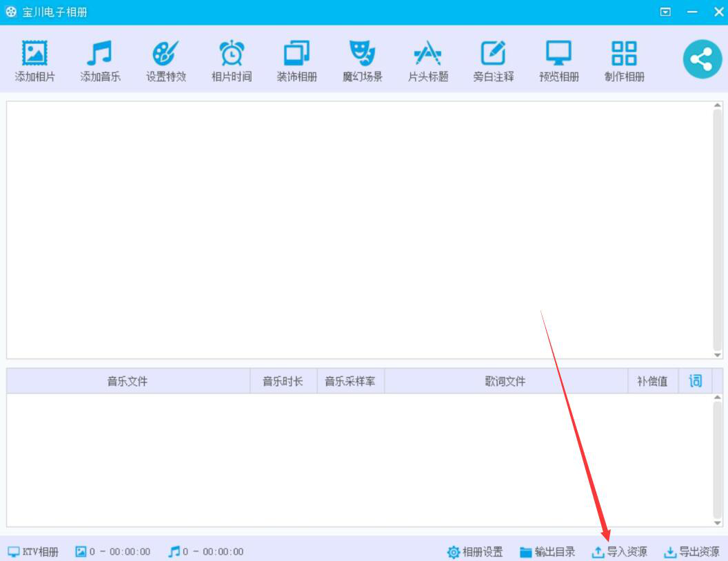Image resolution: width=728 pixels, height=561 pixels.
Task: Open the 添加音乐 add music tool
Action: pyautogui.click(x=100, y=61)
